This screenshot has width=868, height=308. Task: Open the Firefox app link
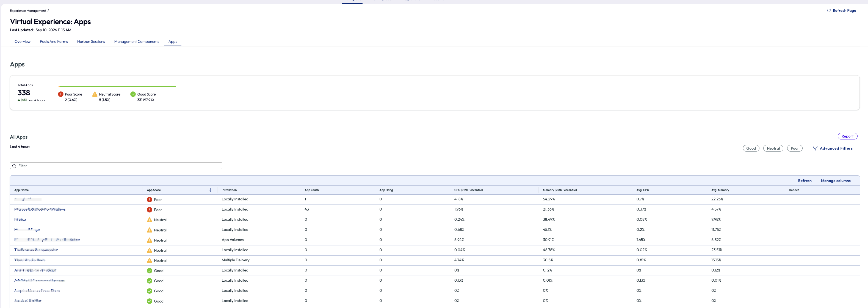pos(20,220)
